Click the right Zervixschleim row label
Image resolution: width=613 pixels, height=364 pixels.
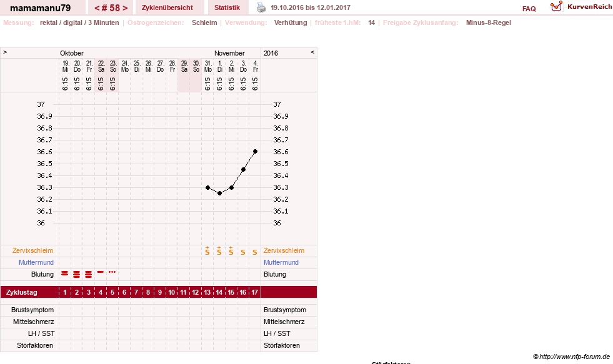pyautogui.click(x=284, y=251)
